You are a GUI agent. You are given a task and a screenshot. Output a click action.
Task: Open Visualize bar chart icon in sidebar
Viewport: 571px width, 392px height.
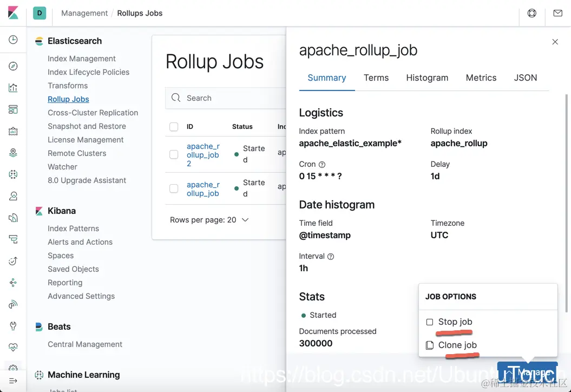[x=13, y=88]
